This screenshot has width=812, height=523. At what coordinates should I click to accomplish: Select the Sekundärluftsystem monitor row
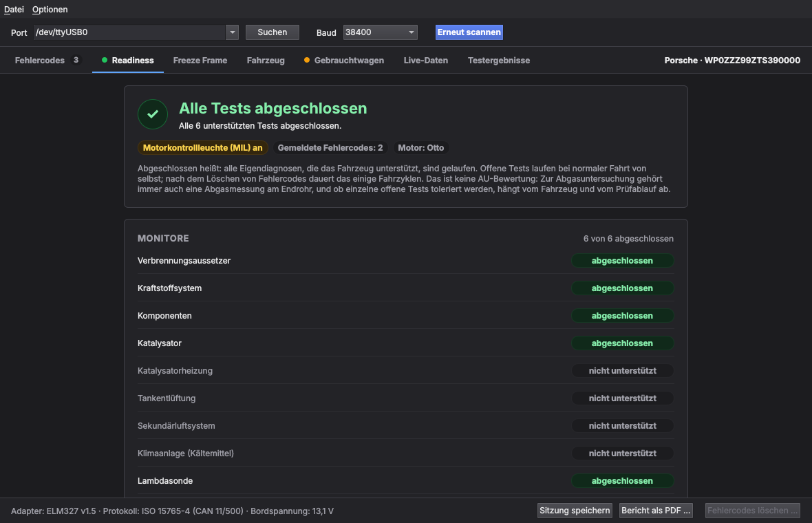pyautogui.click(x=405, y=425)
